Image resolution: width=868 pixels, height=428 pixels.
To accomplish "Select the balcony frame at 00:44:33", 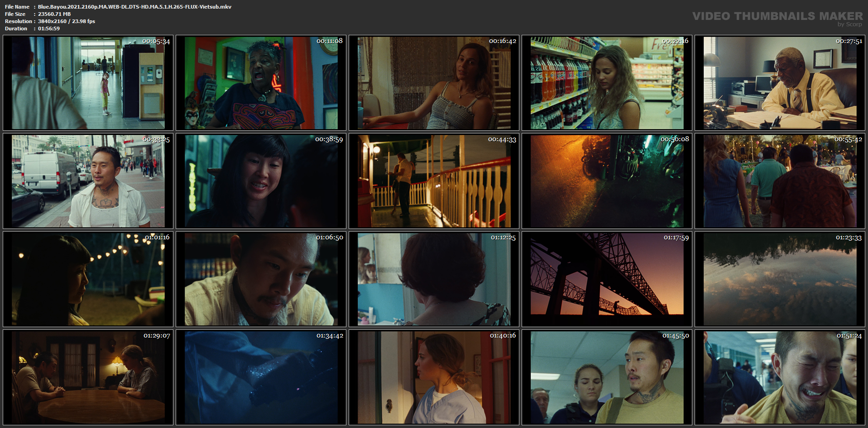I will click(x=434, y=181).
